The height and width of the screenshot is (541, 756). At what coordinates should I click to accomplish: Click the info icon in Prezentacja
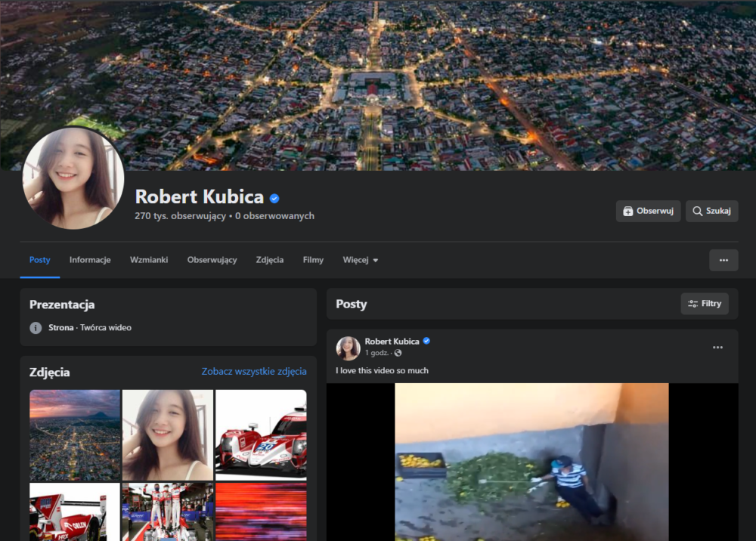[x=36, y=328]
